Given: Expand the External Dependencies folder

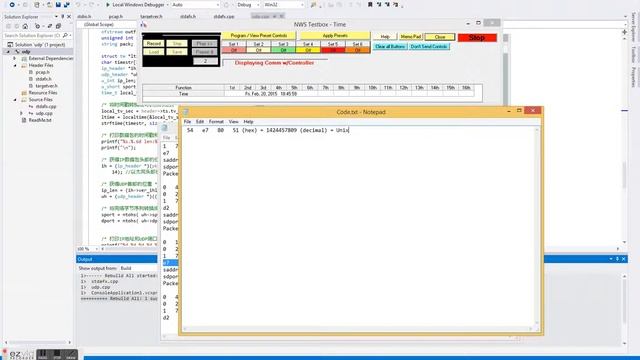Looking at the screenshot, I should 15,58.
